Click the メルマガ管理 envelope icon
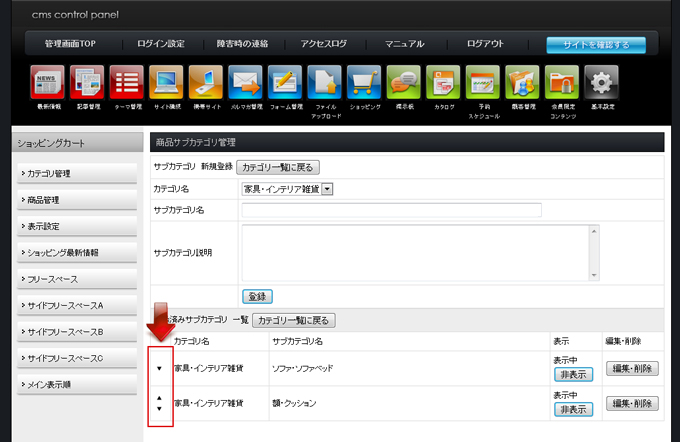This screenshot has width=680, height=442. 245,83
